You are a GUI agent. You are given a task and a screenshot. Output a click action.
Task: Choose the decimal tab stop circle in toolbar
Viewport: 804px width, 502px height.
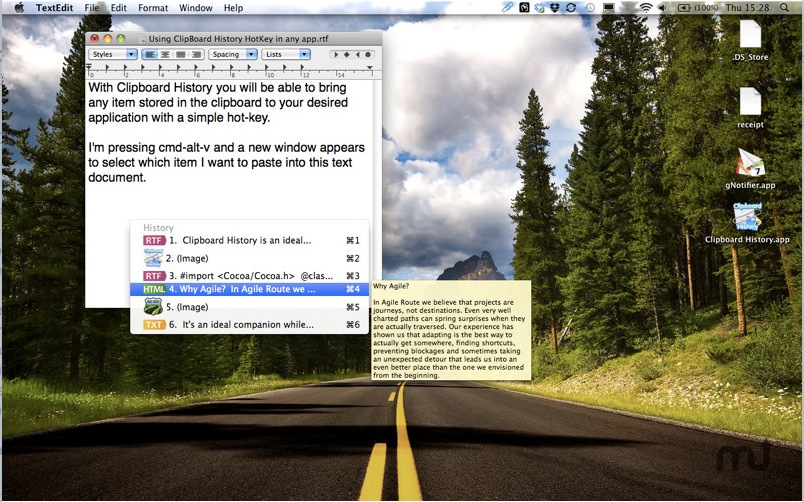[368, 54]
